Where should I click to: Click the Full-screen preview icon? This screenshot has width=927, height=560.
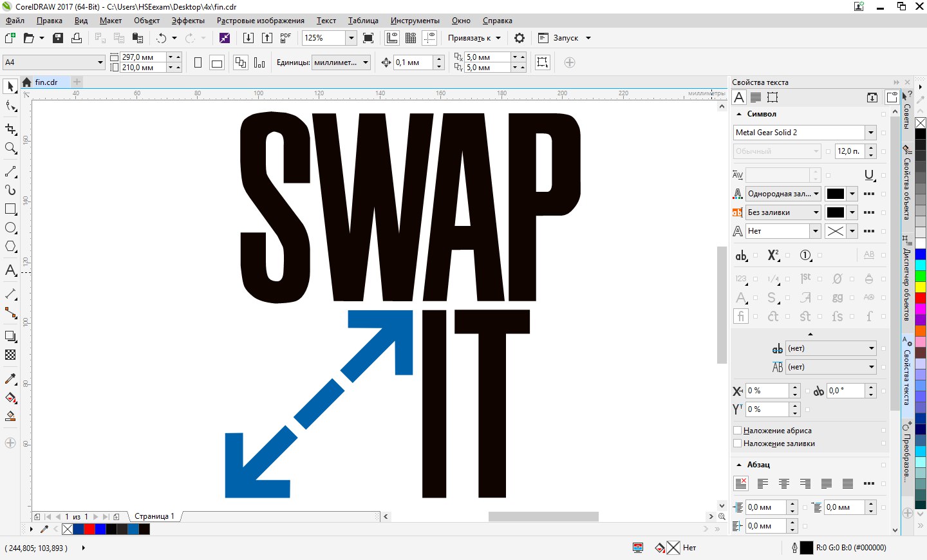[368, 38]
